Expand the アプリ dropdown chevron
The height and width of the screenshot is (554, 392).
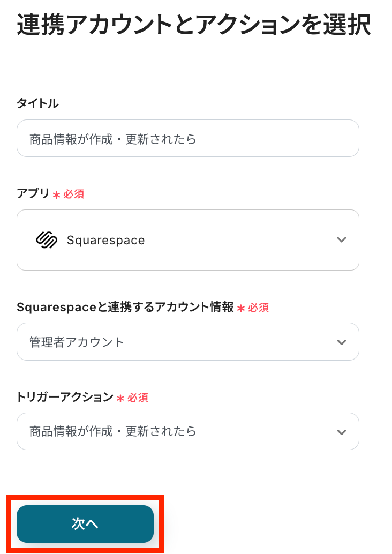(342, 240)
